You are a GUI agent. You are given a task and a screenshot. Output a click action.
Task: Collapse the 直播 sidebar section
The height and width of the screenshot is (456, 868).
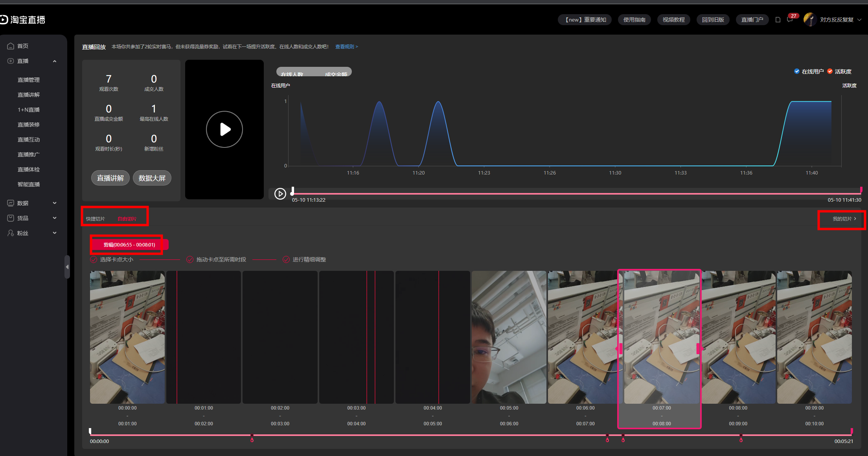[55, 61]
